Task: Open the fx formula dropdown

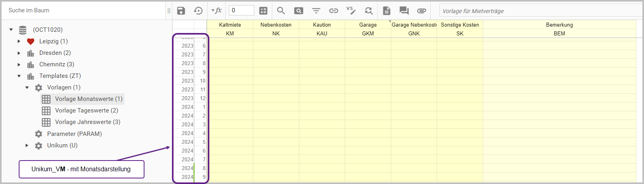Action: click(217, 11)
